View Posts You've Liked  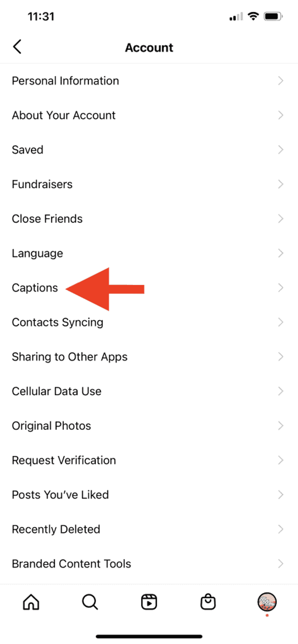click(149, 495)
